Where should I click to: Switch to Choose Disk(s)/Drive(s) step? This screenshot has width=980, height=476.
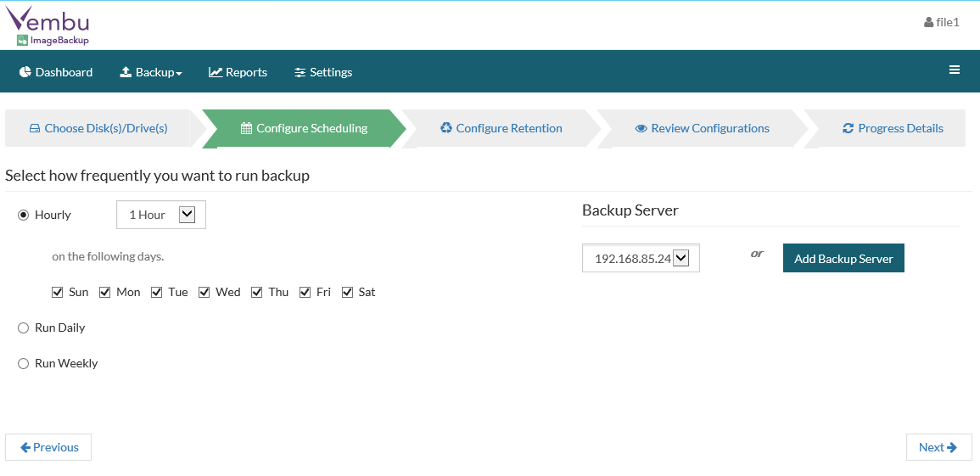(x=98, y=128)
